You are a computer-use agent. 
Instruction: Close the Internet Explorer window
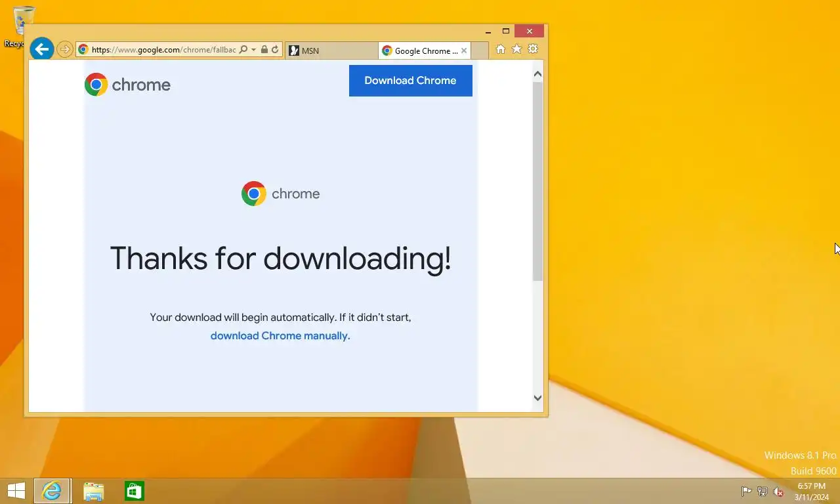tap(530, 31)
